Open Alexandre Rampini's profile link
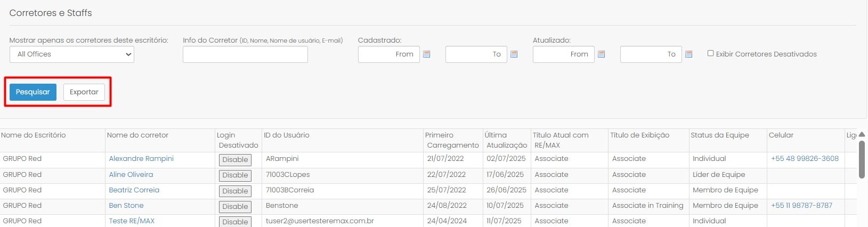Viewport: 868px width, 227px height. coord(141,158)
